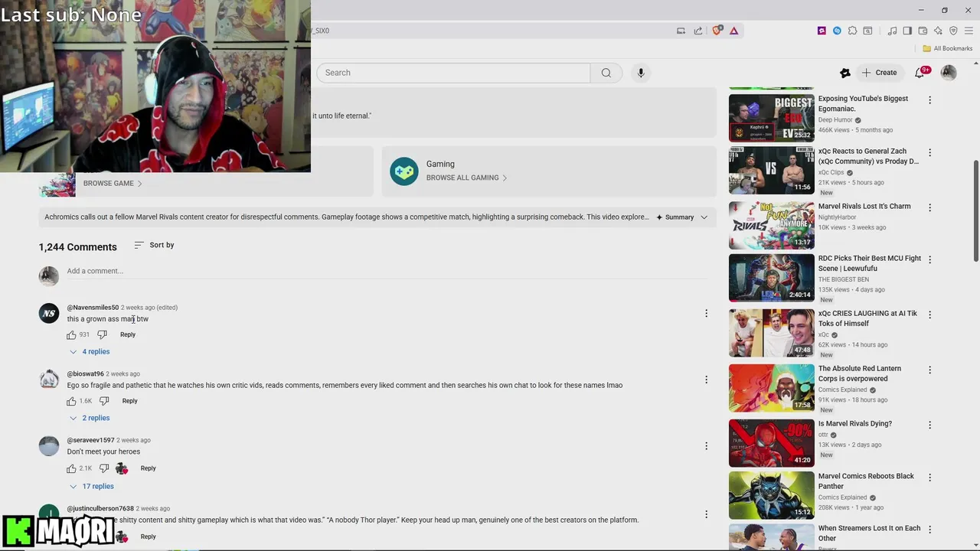Dislike the @Navensmiles50 comment
The width and height of the screenshot is (980, 551).
click(102, 334)
